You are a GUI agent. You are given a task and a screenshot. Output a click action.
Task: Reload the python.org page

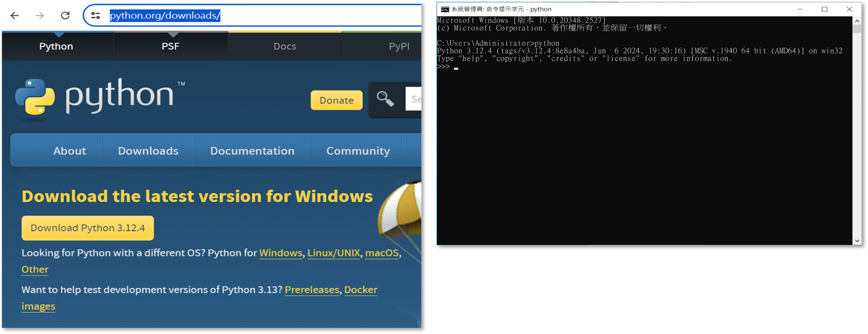[65, 15]
